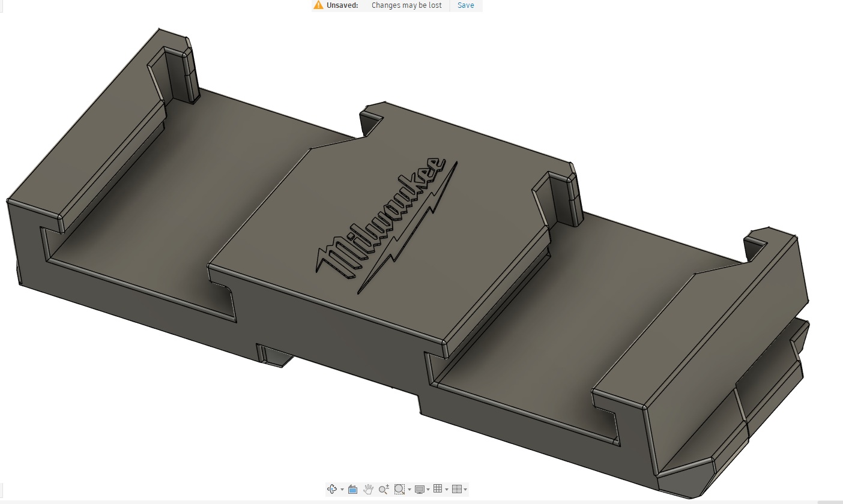The image size is (843, 504).
Task: Click the 'Changes may be lost' text
Action: coord(406,5)
